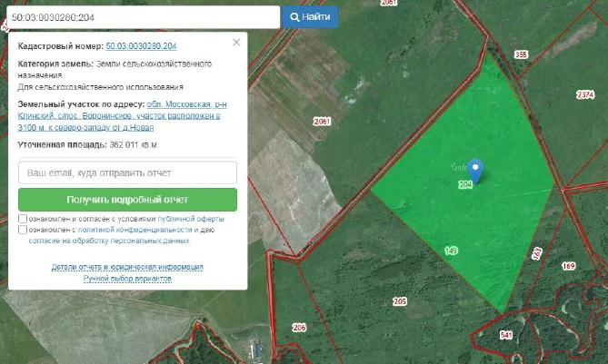Select parcel label 149 on map
The width and height of the screenshot is (608, 364).
point(451,251)
